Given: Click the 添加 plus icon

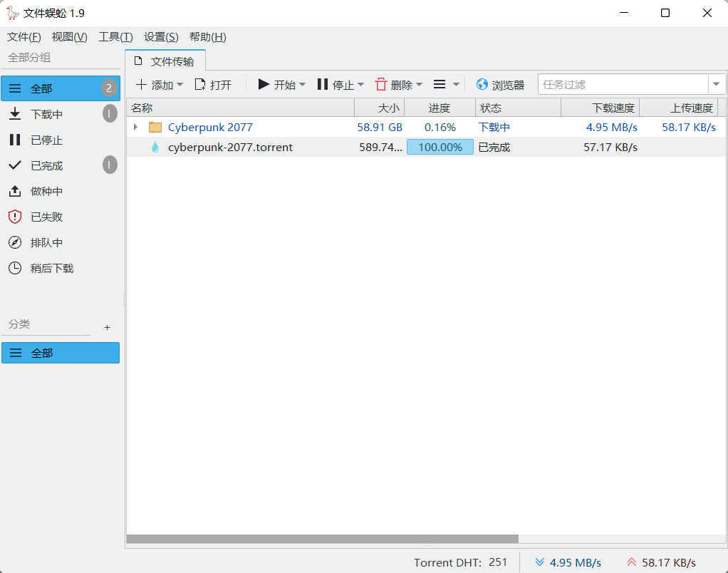Looking at the screenshot, I should (141, 85).
